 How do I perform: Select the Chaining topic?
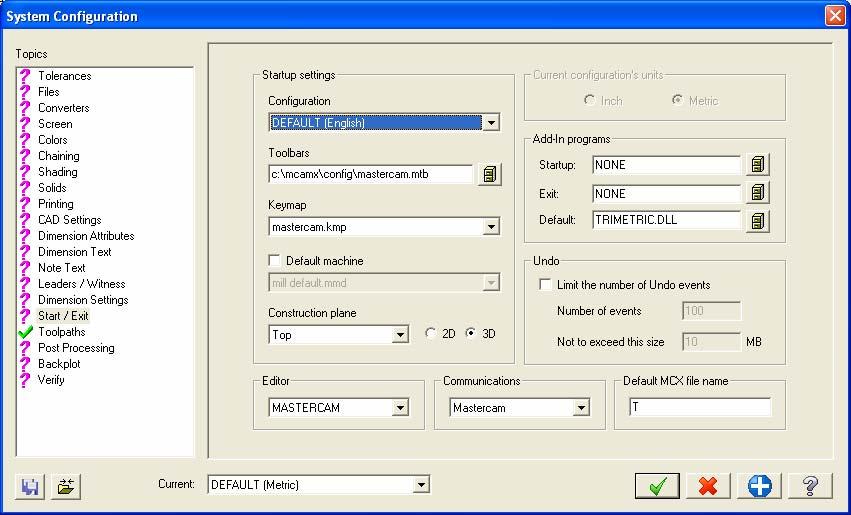59,156
